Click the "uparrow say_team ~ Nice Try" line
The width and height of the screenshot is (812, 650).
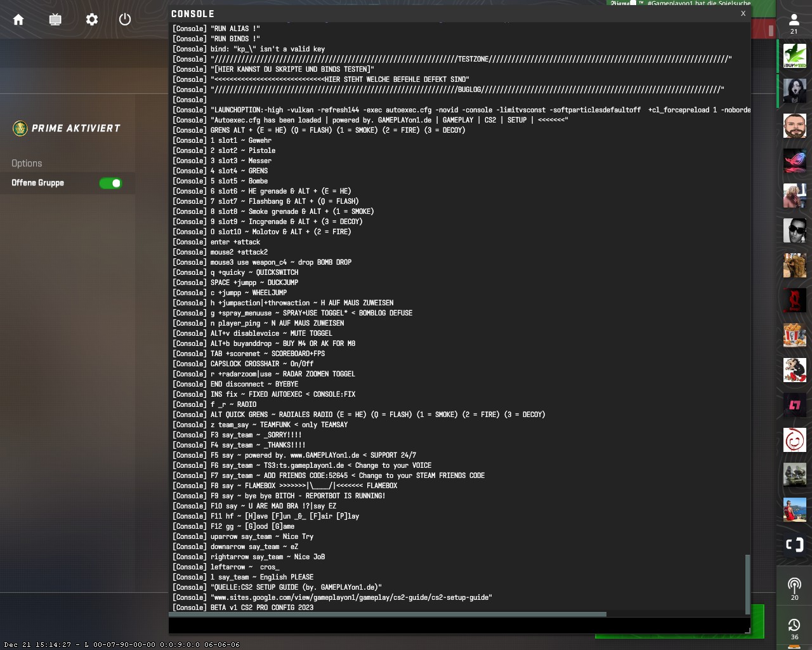coord(243,536)
